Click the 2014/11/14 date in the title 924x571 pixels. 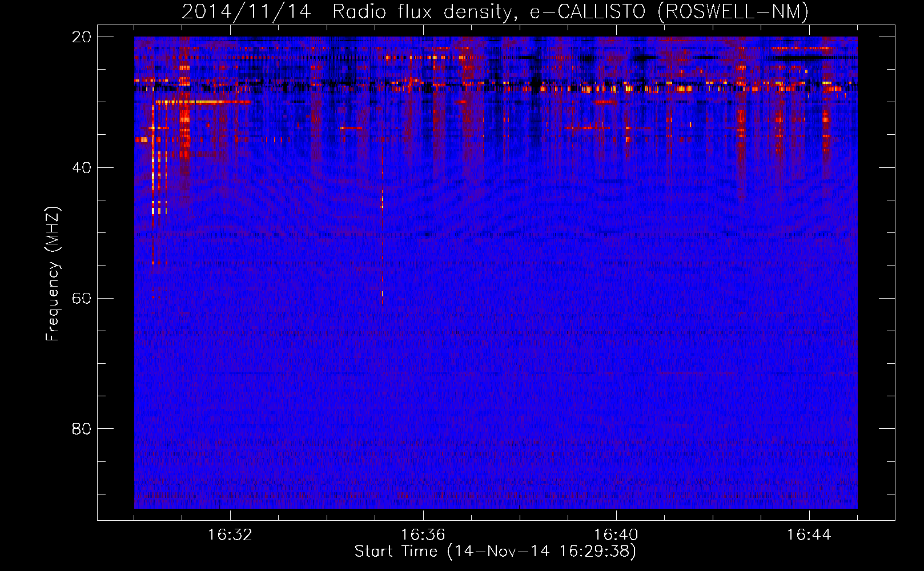click(246, 11)
